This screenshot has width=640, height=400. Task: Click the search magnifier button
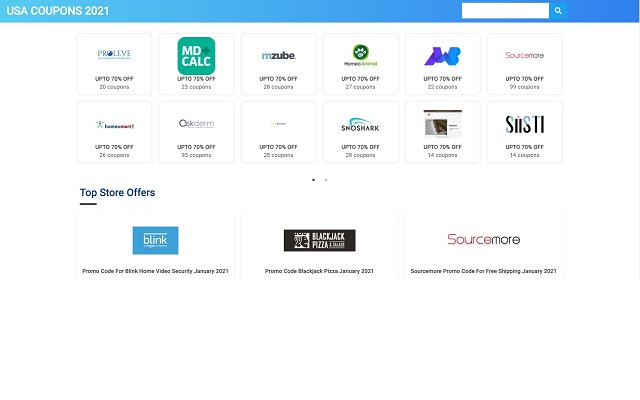[558, 11]
